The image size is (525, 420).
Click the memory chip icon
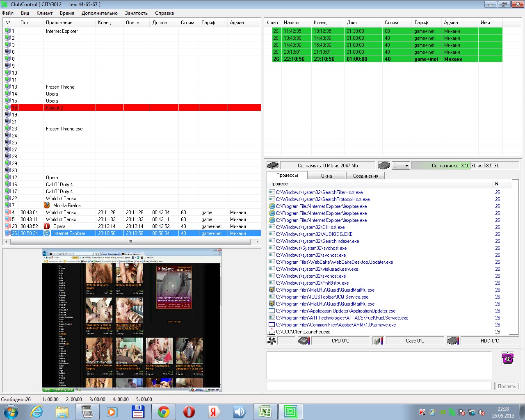click(x=272, y=166)
